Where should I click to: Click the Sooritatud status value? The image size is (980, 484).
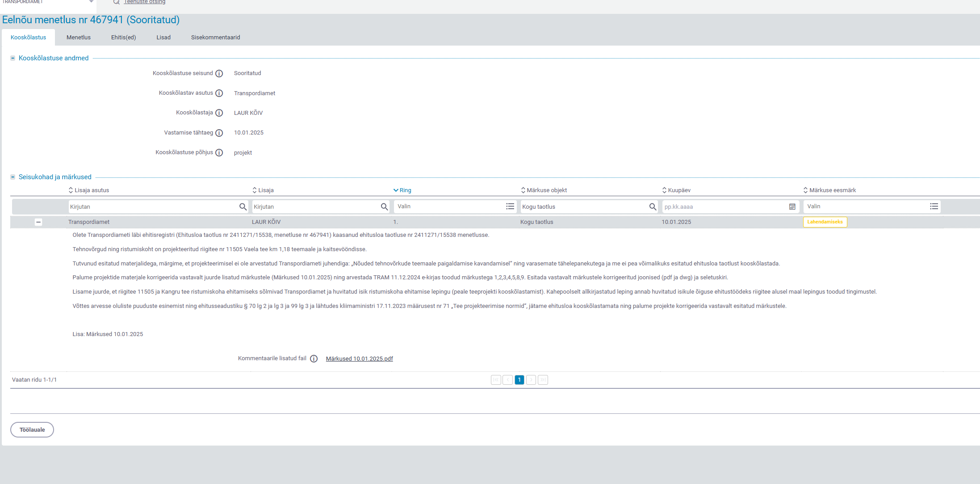tap(247, 73)
